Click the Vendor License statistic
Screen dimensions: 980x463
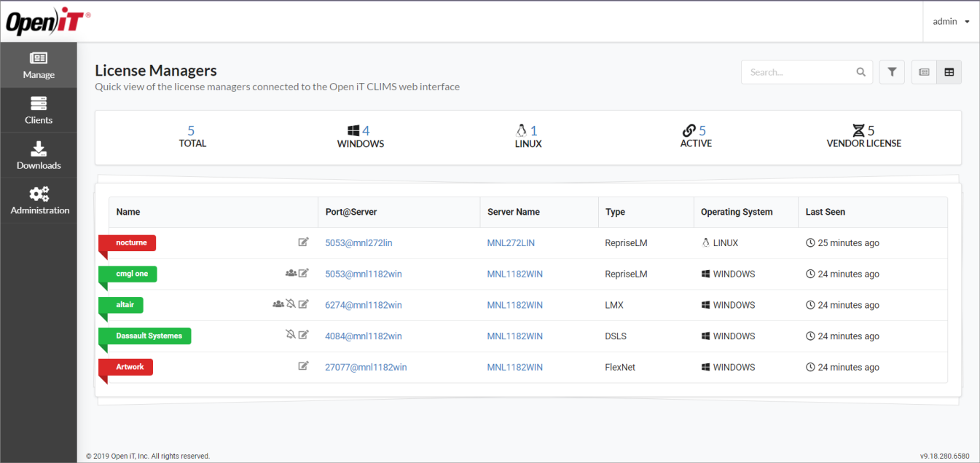(863, 137)
